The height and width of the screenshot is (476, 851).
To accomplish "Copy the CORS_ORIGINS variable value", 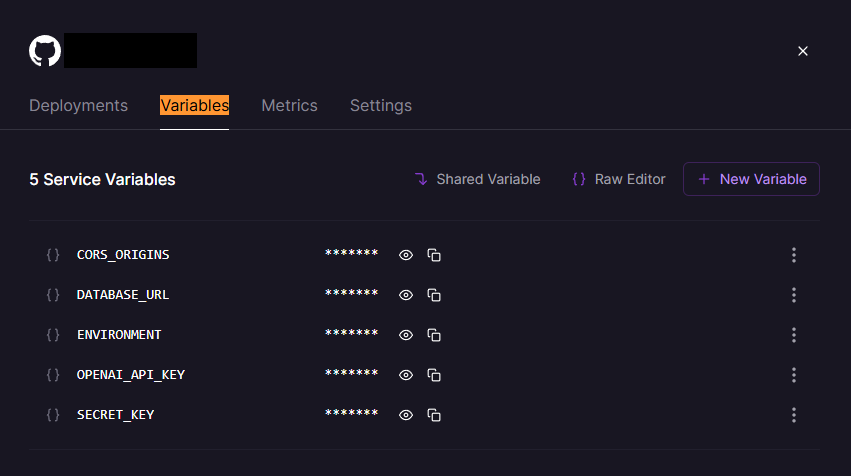I will coord(434,255).
